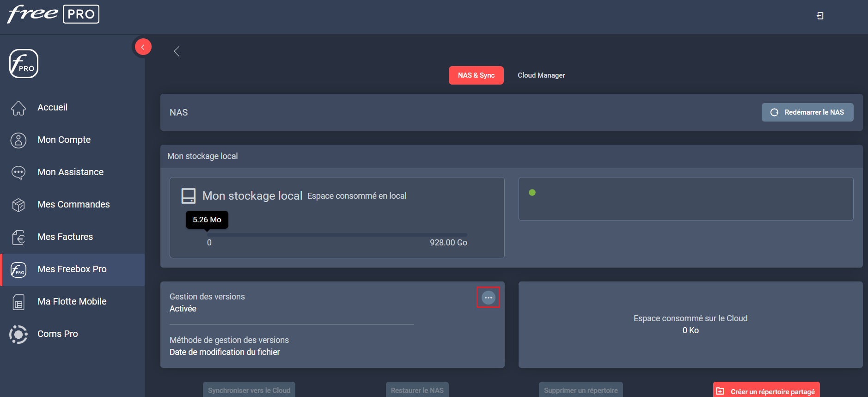Image resolution: width=868 pixels, height=397 pixels.
Task: Collapse sidebar with red arrow button
Action: [x=143, y=47]
